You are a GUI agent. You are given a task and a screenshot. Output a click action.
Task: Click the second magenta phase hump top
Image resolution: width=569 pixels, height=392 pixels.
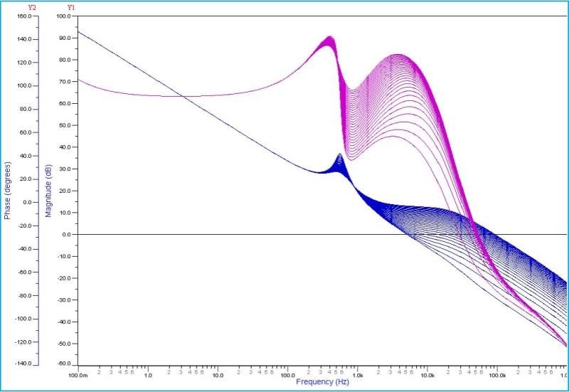coord(398,55)
